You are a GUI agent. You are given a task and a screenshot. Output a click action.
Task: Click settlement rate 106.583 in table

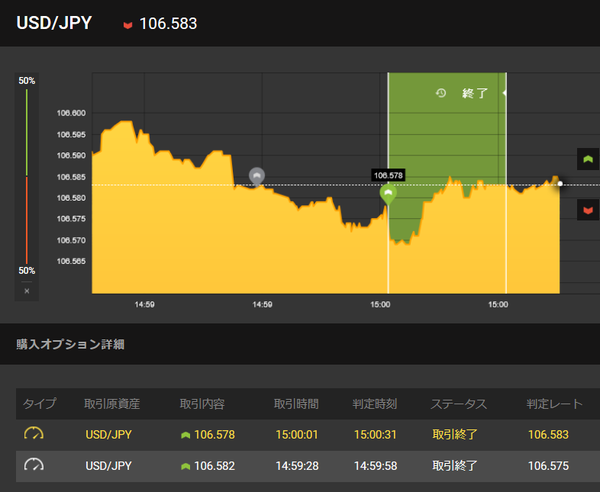pyautogui.click(x=548, y=435)
